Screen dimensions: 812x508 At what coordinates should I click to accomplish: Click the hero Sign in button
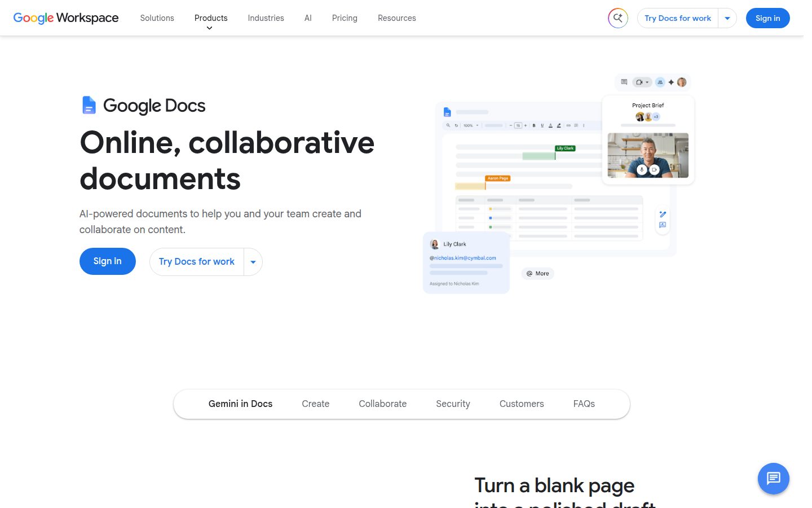click(107, 261)
